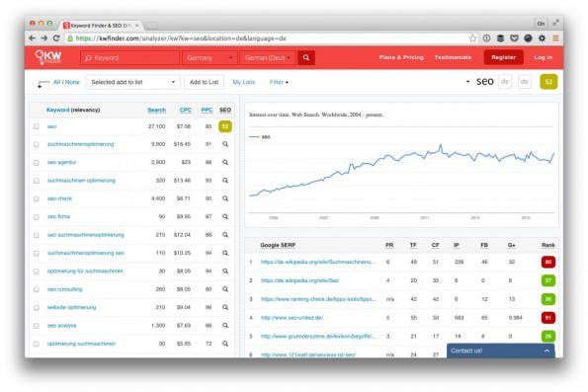The image size is (588, 392).
Task: Click the Add to List button
Action: [204, 82]
